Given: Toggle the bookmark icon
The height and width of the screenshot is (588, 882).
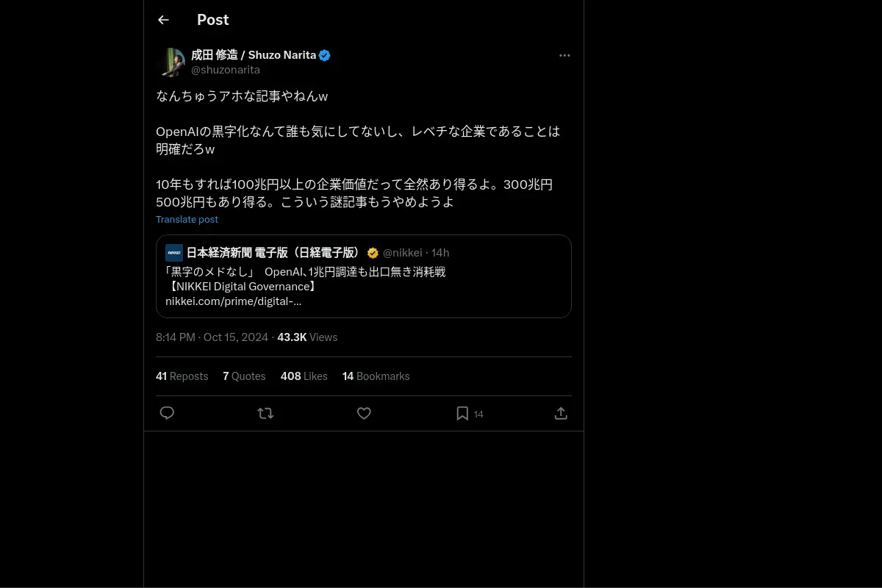Looking at the screenshot, I should (x=462, y=413).
